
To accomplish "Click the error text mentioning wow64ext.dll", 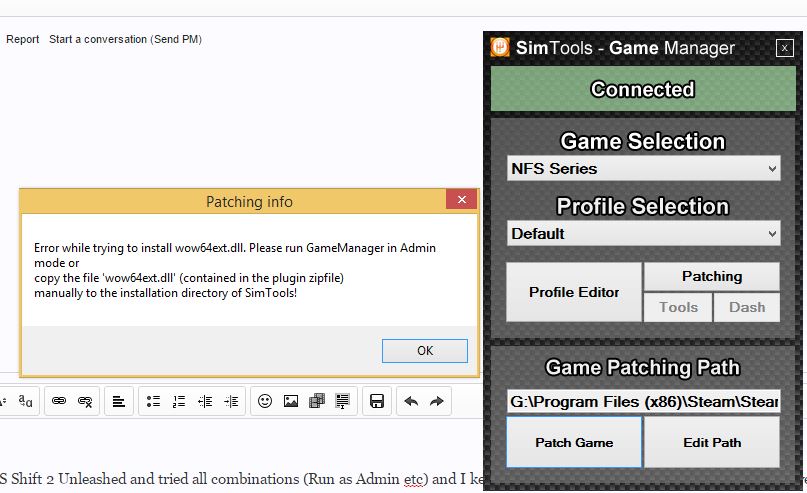I will [x=235, y=270].
